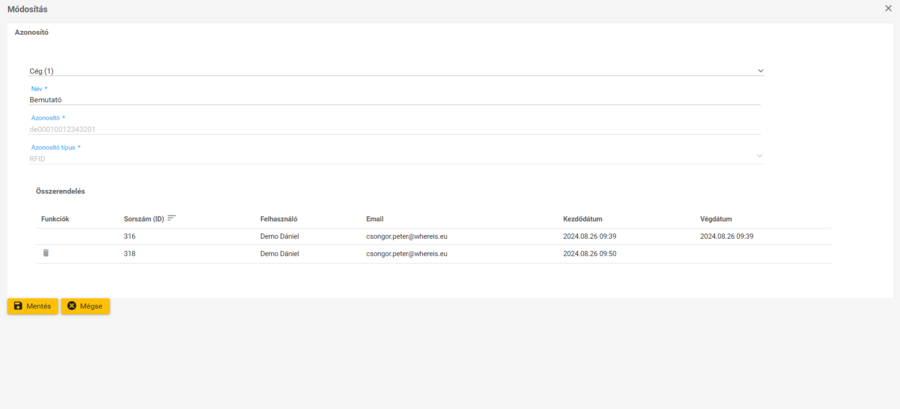This screenshot has height=409, width=900.
Task: Click the sort icon beside Sorszám (ID)
Action: (x=172, y=218)
